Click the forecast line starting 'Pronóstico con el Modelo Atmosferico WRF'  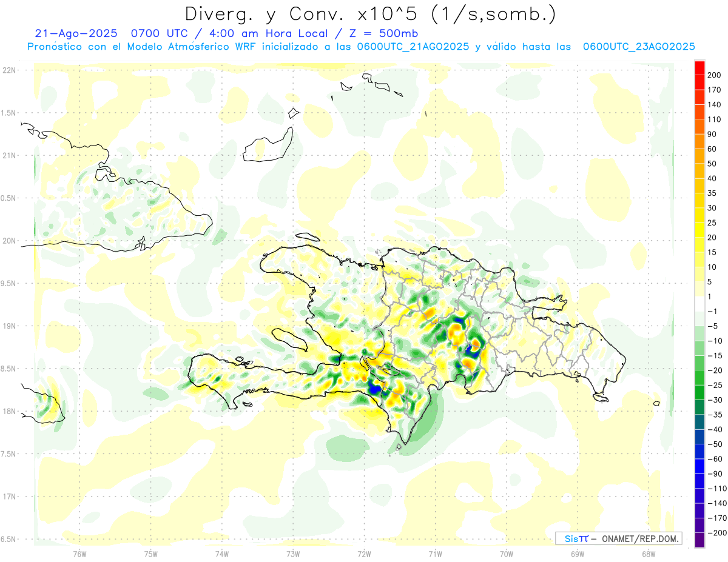pyautogui.click(x=361, y=47)
